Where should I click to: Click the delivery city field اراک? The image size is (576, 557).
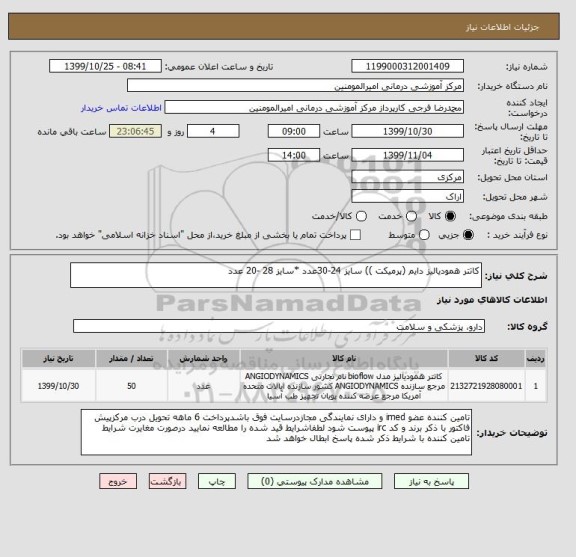point(407,197)
